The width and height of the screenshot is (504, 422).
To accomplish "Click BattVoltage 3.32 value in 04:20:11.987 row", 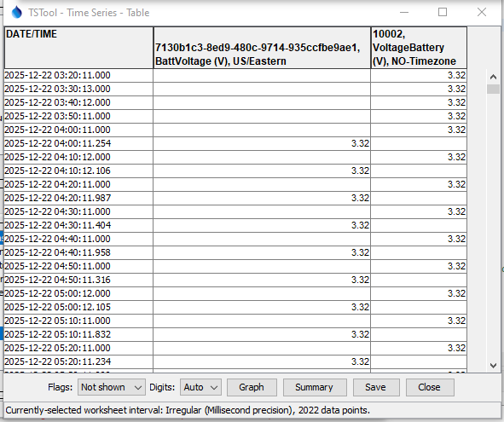I will click(x=262, y=199).
